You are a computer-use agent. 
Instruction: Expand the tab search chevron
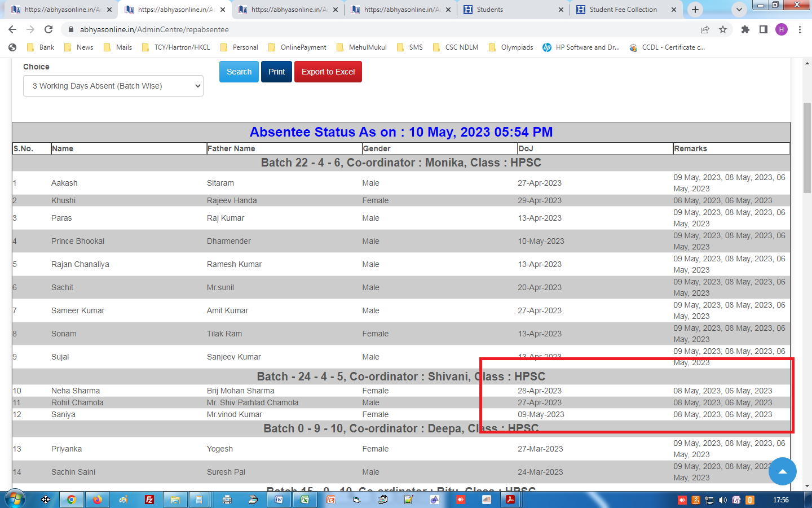739,10
